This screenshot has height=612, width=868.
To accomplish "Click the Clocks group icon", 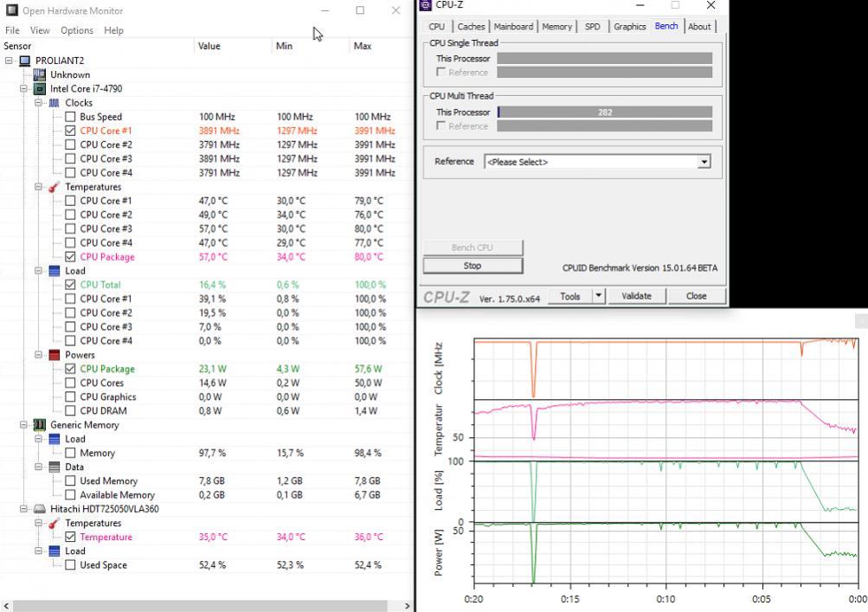I will (55, 102).
